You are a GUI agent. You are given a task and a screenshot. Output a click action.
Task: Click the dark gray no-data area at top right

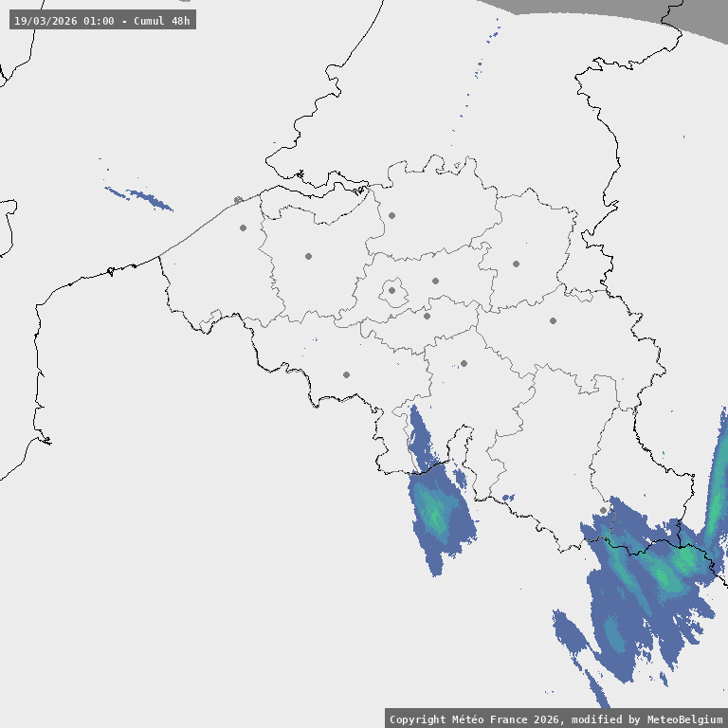pos(664,14)
